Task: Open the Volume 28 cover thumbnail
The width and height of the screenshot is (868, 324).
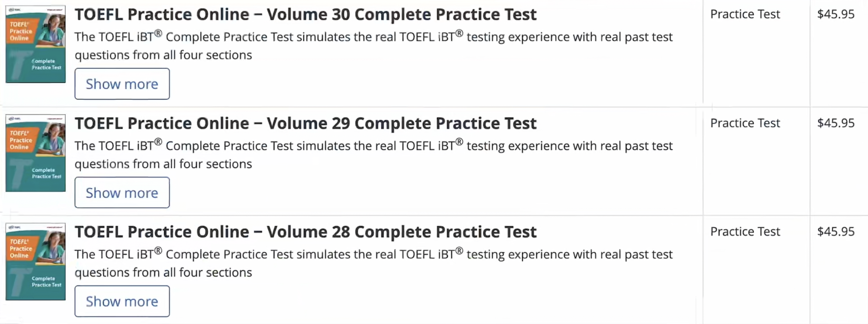Action: pyautogui.click(x=35, y=262)
